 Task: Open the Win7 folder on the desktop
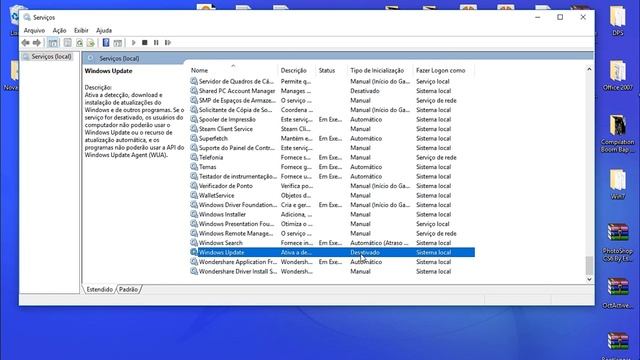click(x=618, y=184)
